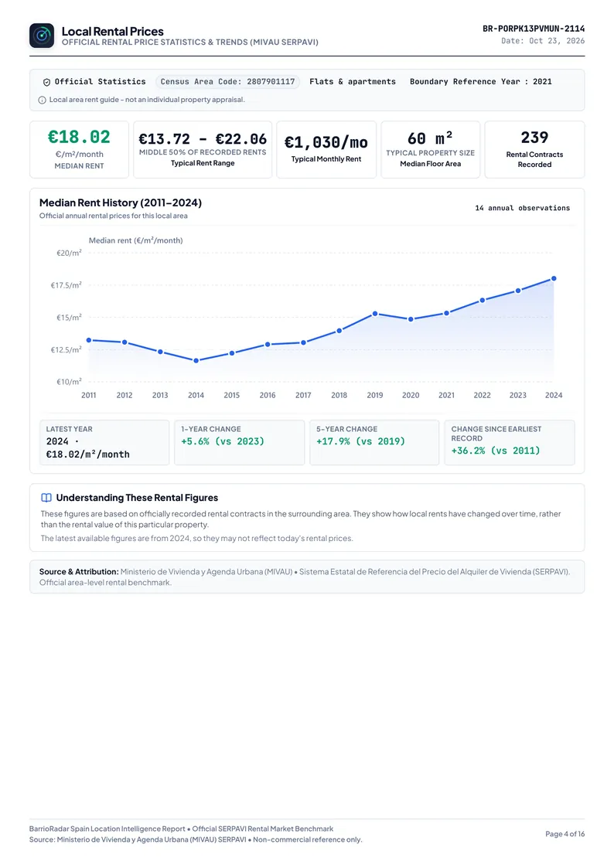Click Boundary Reference Year : 2021 label

click(480, 82)
